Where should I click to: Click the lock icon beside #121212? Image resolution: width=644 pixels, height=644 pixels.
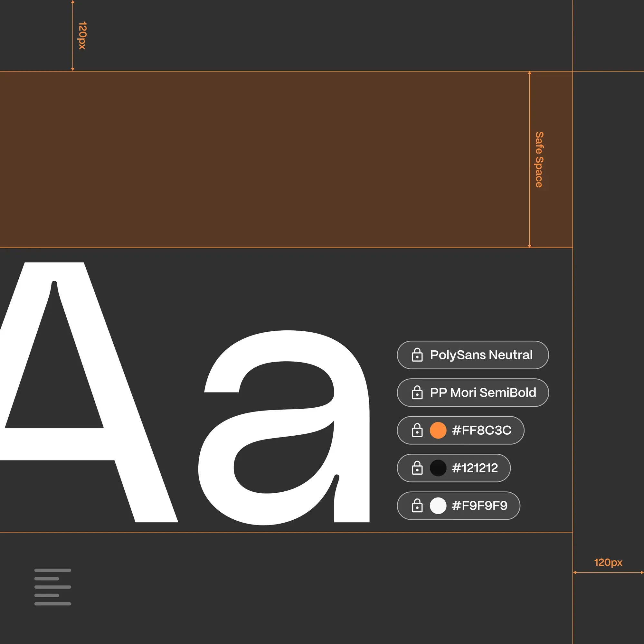pos(418,468)
